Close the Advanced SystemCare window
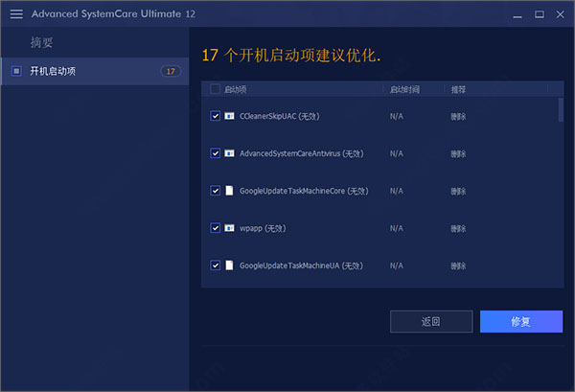575x392 pixels. (560, 14)
